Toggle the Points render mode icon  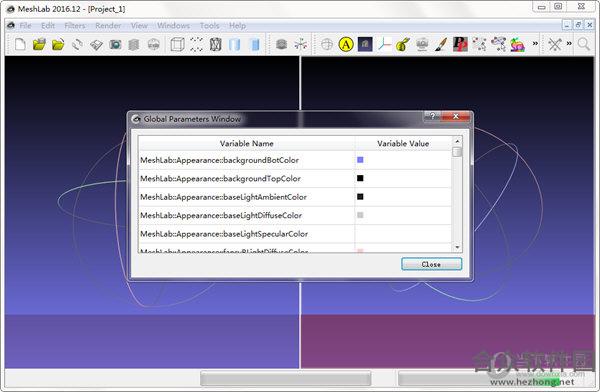pos(196,44)
